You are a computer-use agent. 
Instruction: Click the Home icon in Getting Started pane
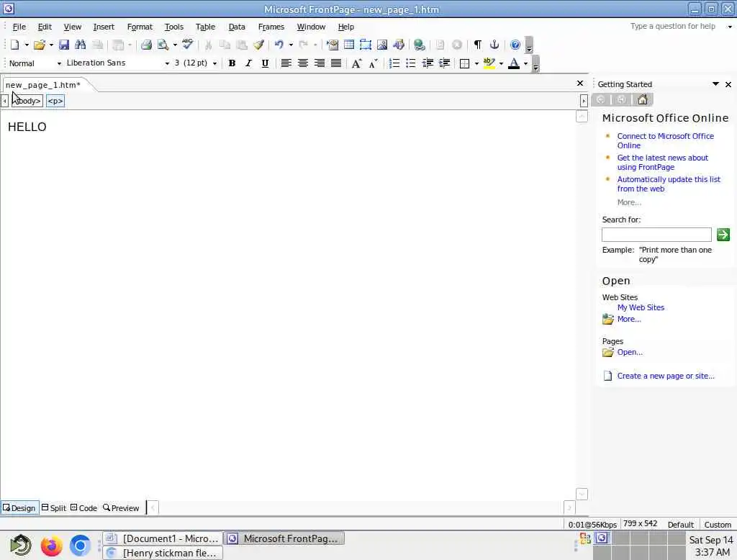(x=642, y=99)
